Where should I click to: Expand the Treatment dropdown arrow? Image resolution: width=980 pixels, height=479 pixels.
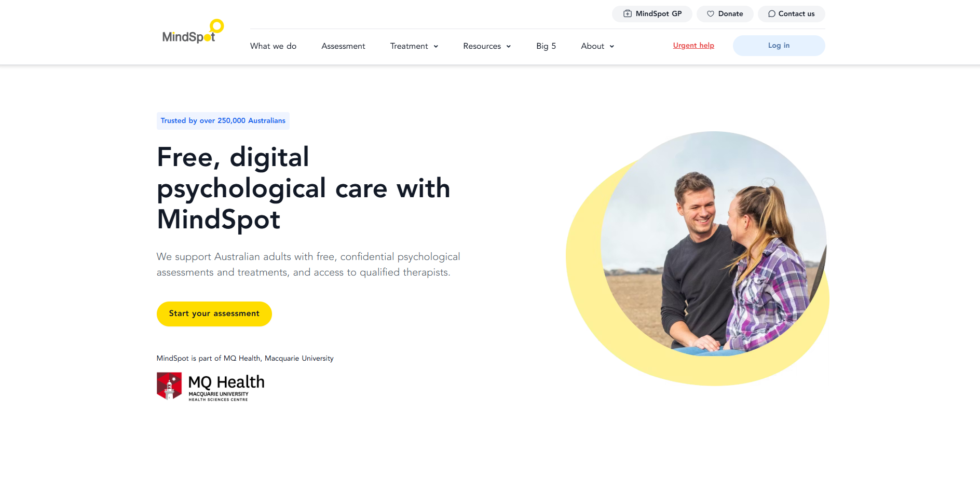tap(436, 47)
